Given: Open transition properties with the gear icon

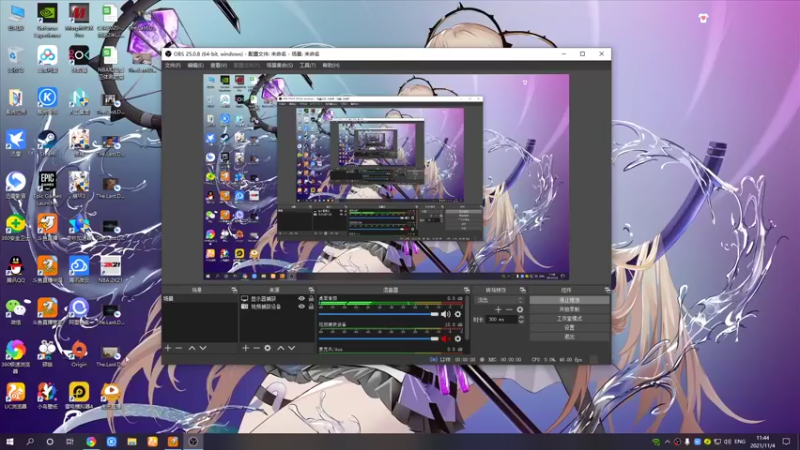Looking at the screenshot, I should point(519,310).
